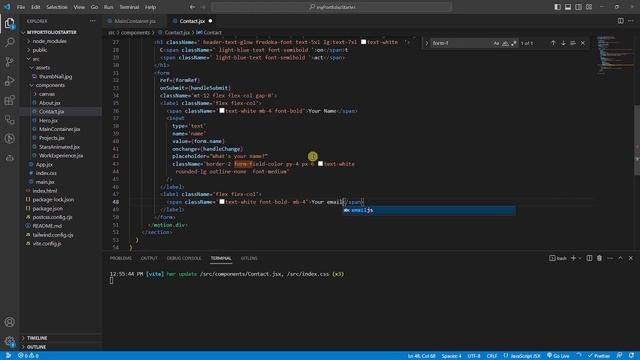Click Prettier in status bar

click(x=599, y=356)
